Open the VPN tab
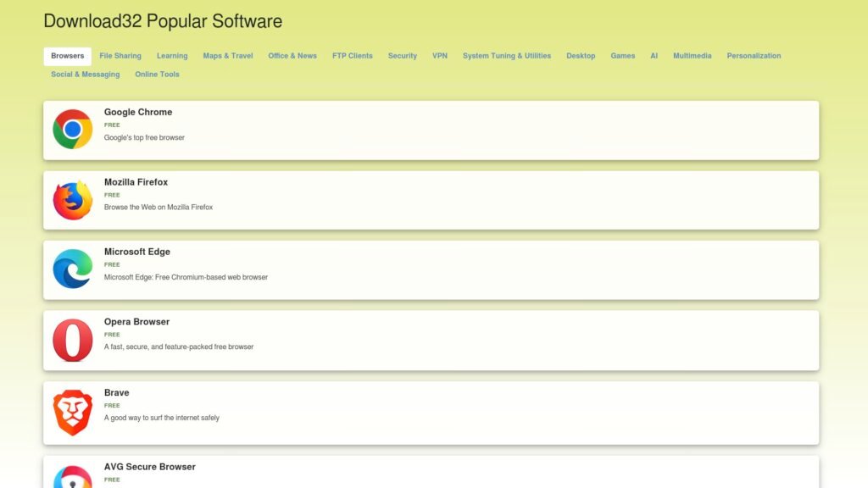 click(440, 56)
